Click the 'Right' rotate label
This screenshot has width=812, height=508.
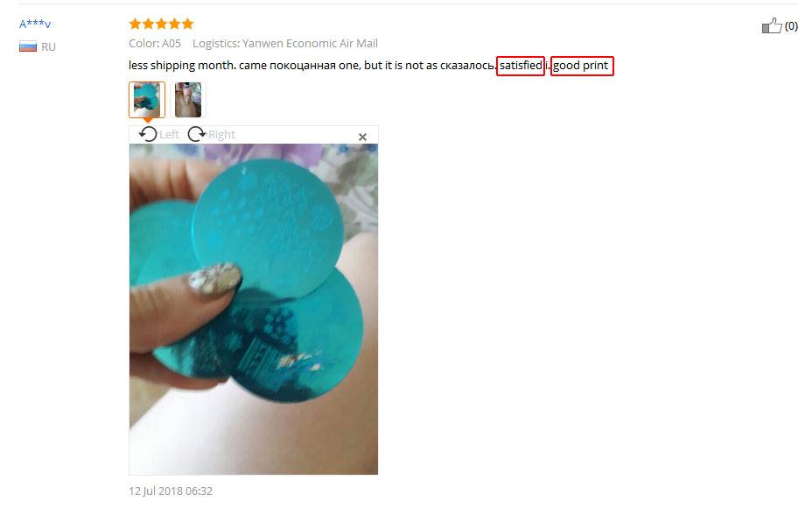click(221, 135)
